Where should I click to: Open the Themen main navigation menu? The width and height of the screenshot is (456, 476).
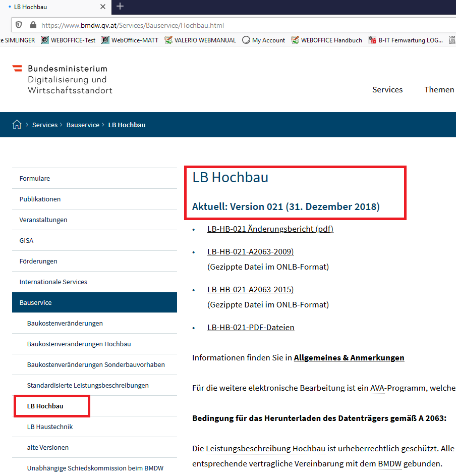[x=439, y=89]
